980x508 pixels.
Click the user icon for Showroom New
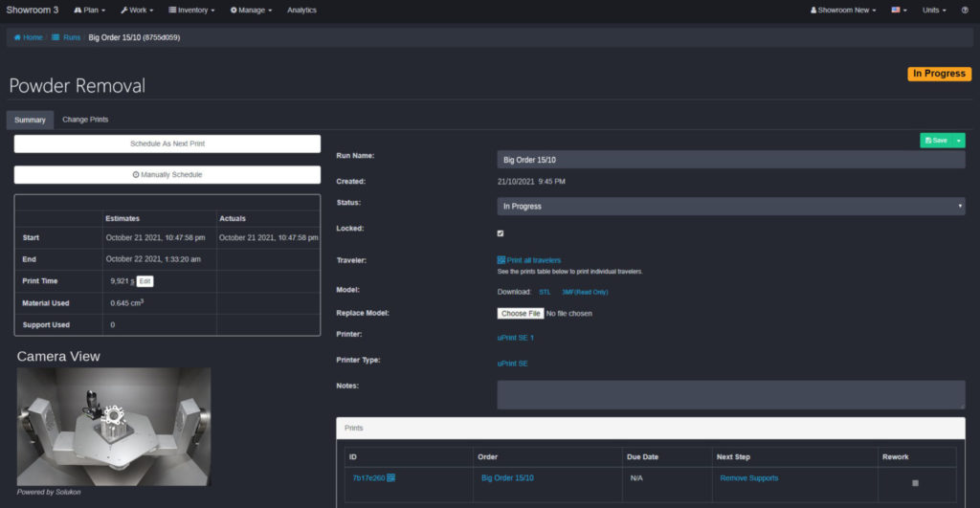tap(813, 11)
